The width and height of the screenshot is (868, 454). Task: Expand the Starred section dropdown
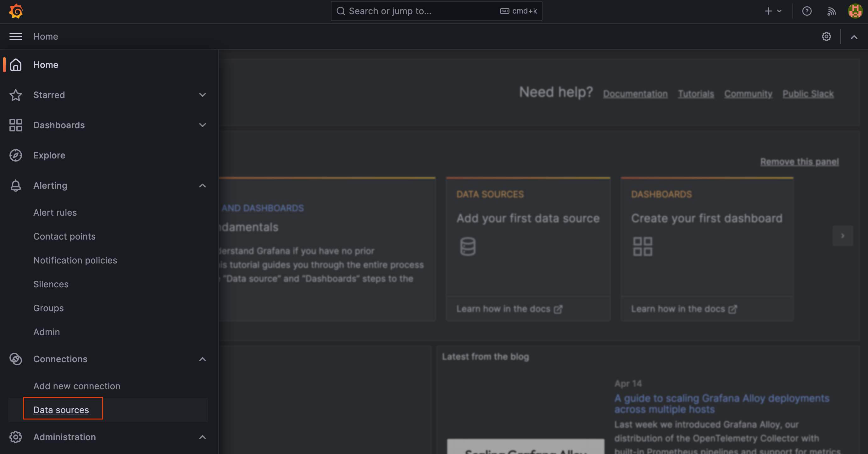tap(203, 94)
